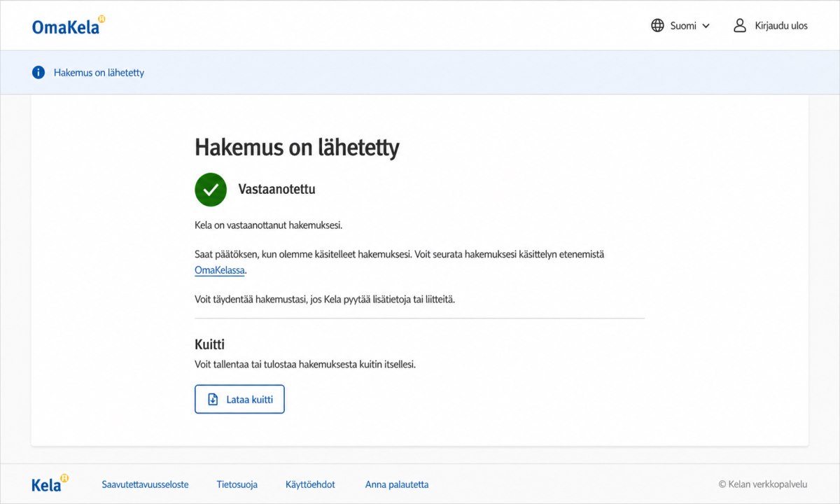Open the Käyttöehdot footer link
Screen dimensions: 840x504
point(310,484)
